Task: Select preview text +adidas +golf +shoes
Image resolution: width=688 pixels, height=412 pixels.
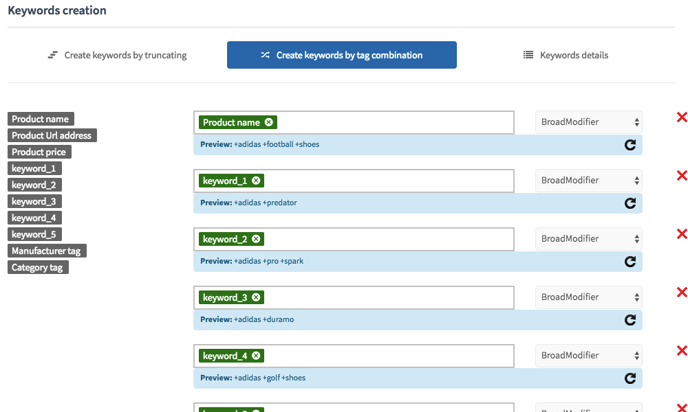Action: pyautogui.click(x=269, y=378)
